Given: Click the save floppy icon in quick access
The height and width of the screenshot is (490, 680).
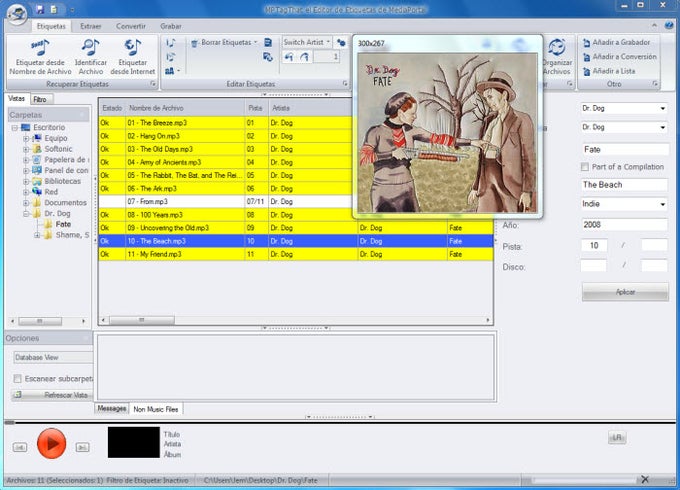Looking at the screenshot, I should (x=40, y=9).
